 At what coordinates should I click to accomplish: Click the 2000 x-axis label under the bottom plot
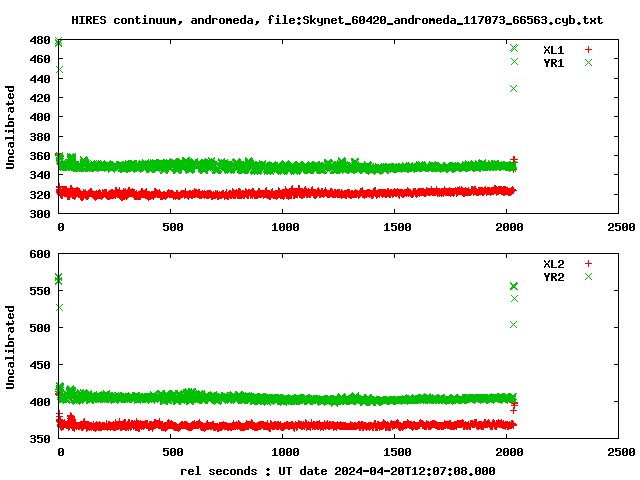tap(509, 452)
